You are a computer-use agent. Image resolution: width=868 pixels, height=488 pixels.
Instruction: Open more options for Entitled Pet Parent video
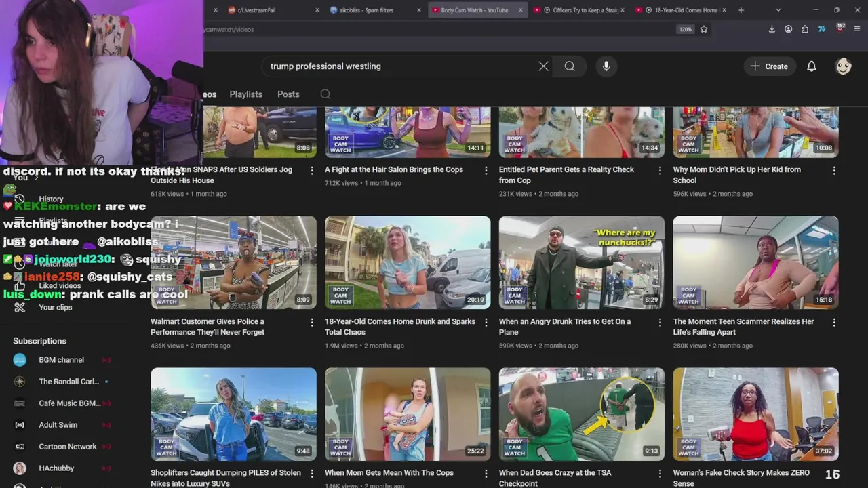[x=660, y=171]
